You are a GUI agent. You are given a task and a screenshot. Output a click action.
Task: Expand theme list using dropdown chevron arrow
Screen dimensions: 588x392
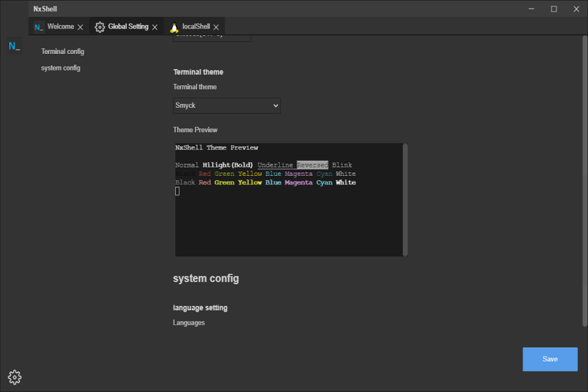276,106
